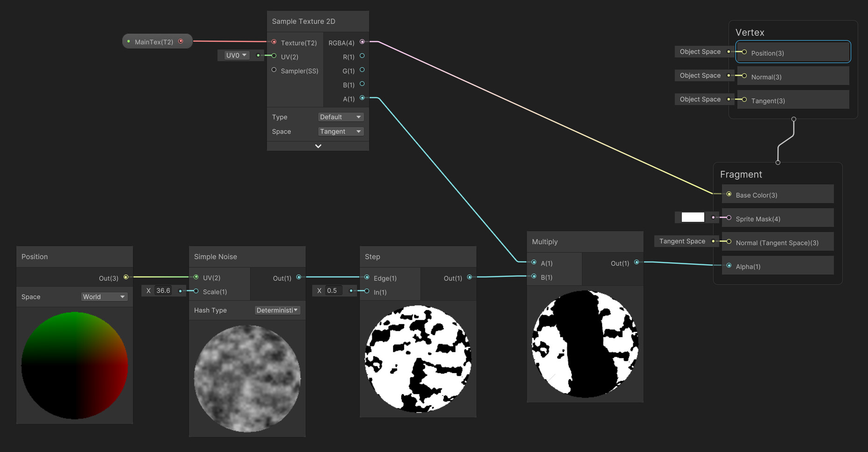Click the Alpha(1) port on Fragment block
Viewport: 868px width, 452px height.
[728, 266]
